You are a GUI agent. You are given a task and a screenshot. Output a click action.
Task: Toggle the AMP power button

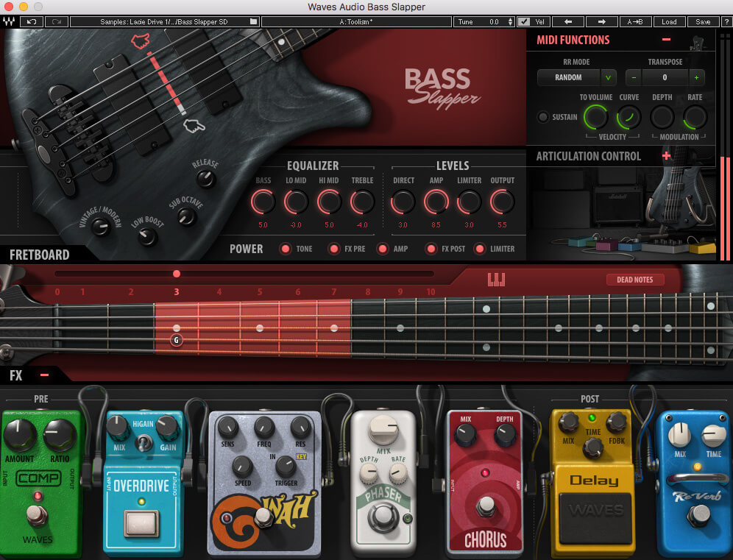coord(383,249)
